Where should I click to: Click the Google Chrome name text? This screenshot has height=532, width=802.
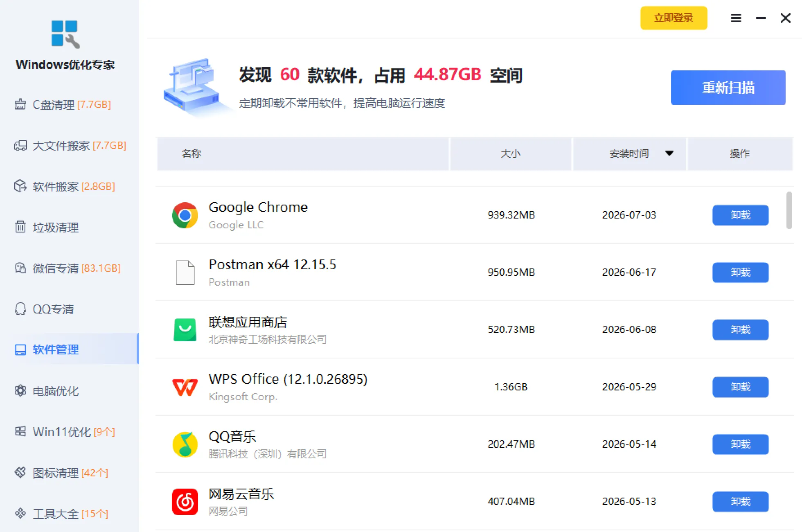(x=258, y=207)
